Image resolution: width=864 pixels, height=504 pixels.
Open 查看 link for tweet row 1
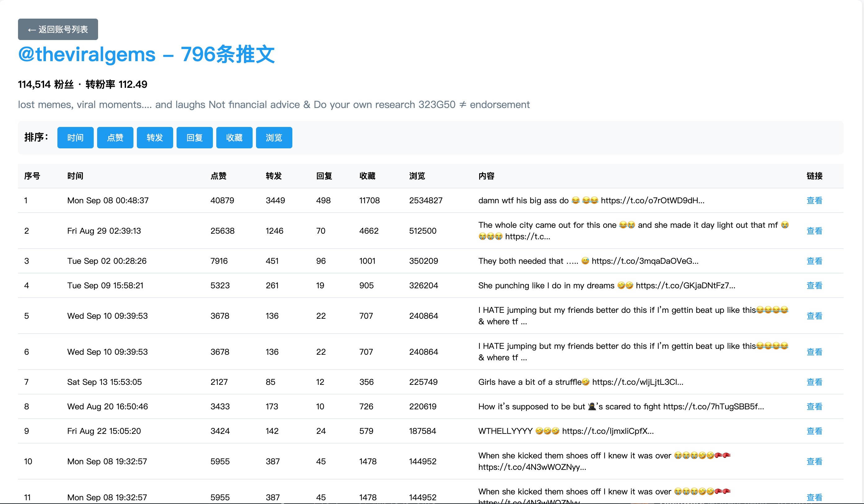(814, 200)
